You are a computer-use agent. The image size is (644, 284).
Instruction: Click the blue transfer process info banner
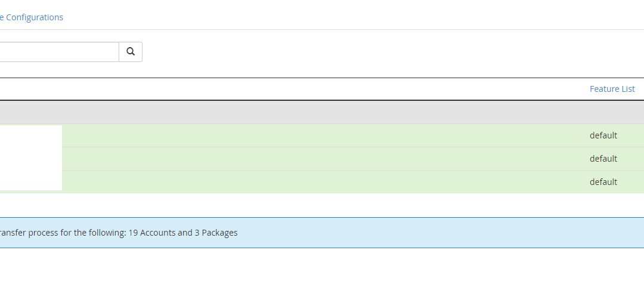click(322, 233)
